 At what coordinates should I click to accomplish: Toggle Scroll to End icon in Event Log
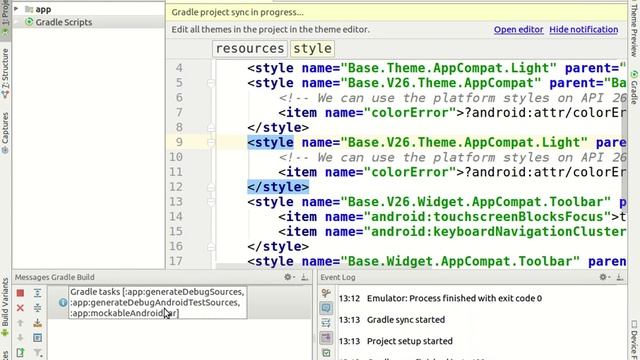(x=326, y=338)
